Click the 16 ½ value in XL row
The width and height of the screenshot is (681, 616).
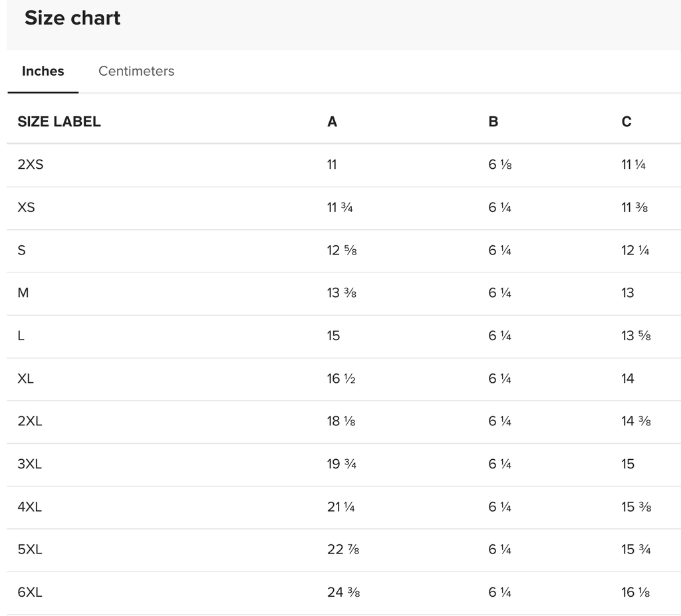[341, 379]
